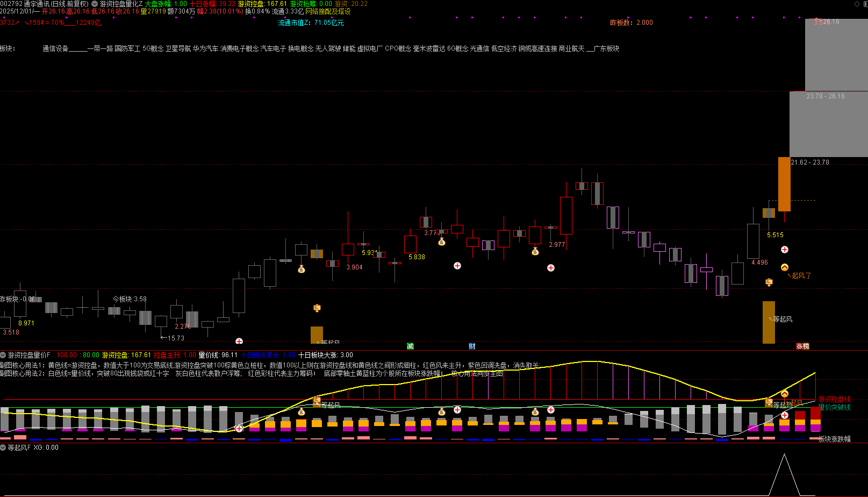This screenshot has width=868, height=497.
Task: Click the 通信设备 sector label
Action: click(x=55, y=48)
